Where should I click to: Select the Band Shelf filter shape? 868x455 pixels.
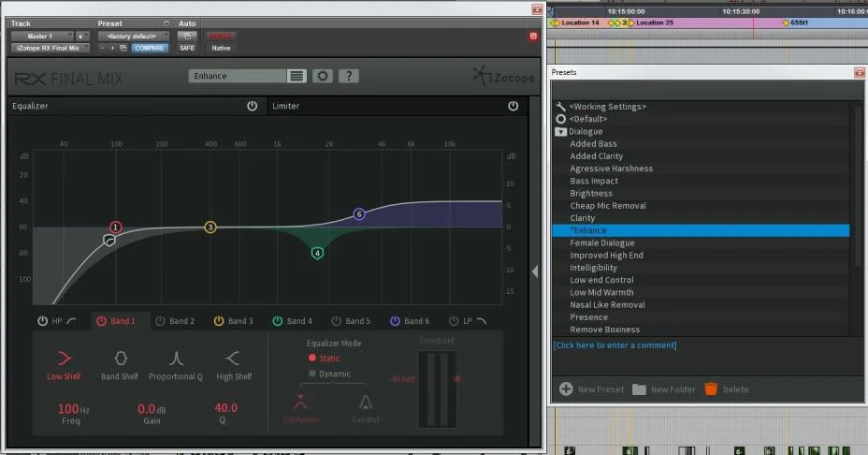pos(120,365)
